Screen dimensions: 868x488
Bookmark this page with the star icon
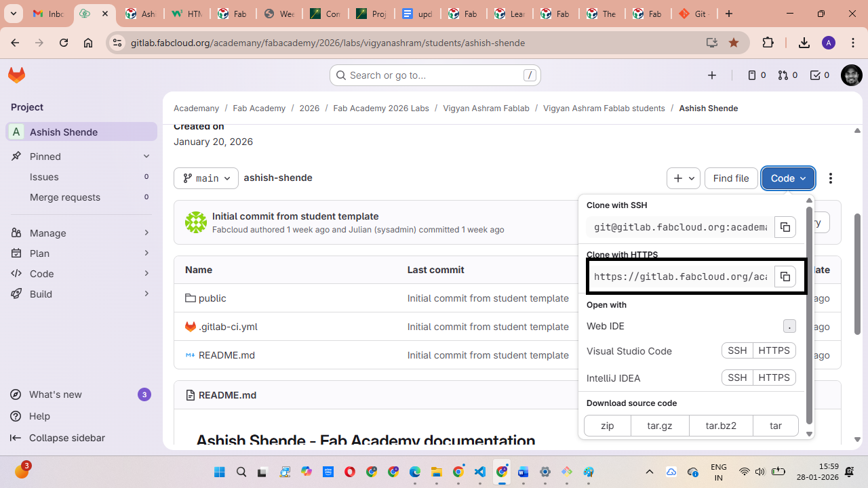pyautogui.click(x=734, y=43)
